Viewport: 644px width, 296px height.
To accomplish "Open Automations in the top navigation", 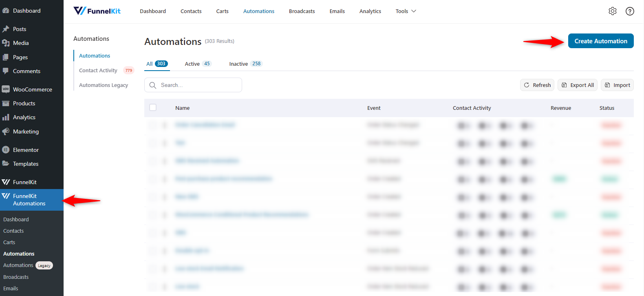I will (x=259, y=11).
